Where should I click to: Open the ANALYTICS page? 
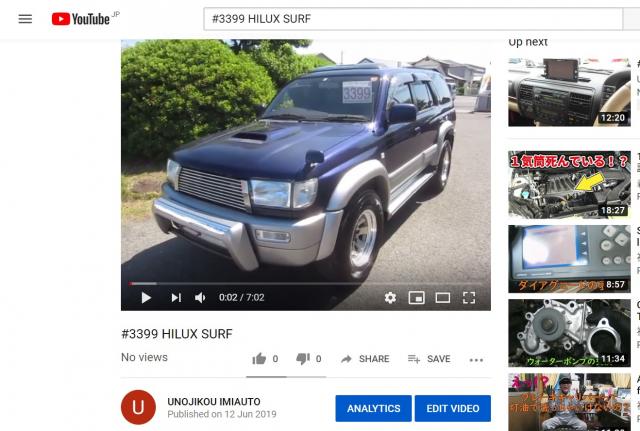tap(373, 408)
